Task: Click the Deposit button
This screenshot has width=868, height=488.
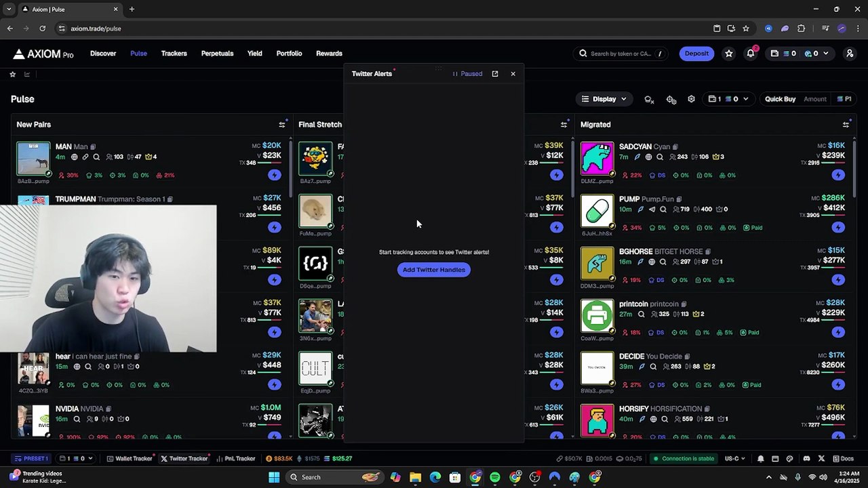Action: coord(696,54)
